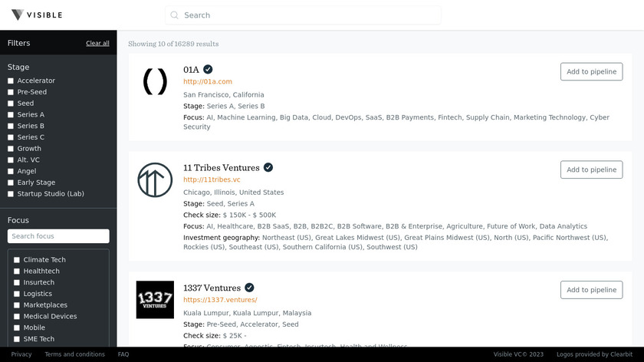Click verified badge next to 11 Tribes Ventures
Viewport: 644px width, 362px height.
(268, 168)
